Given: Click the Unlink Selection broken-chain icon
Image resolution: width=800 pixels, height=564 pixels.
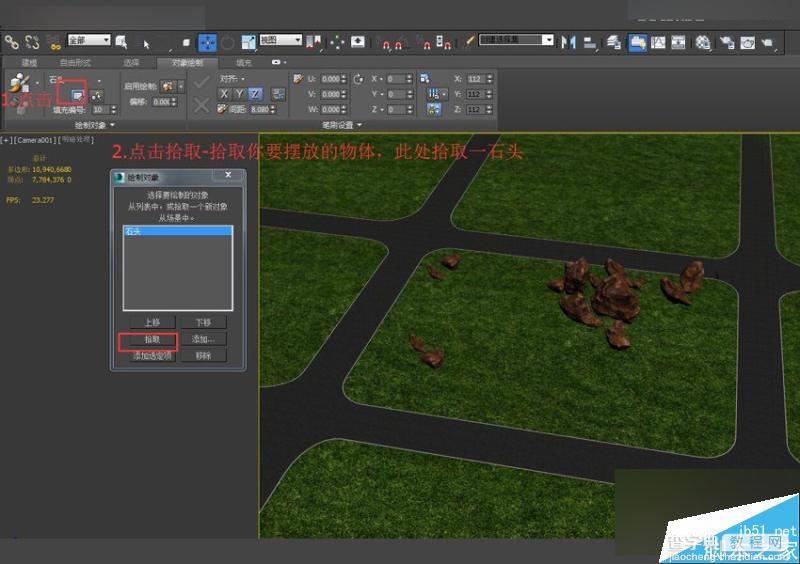Looking at the screenshot, I should point(32,42).
